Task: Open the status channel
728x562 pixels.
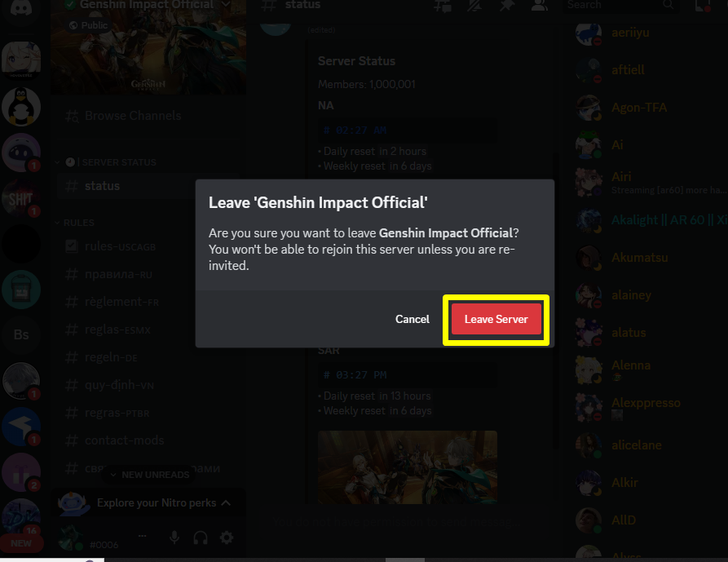Action: (148, 186)
